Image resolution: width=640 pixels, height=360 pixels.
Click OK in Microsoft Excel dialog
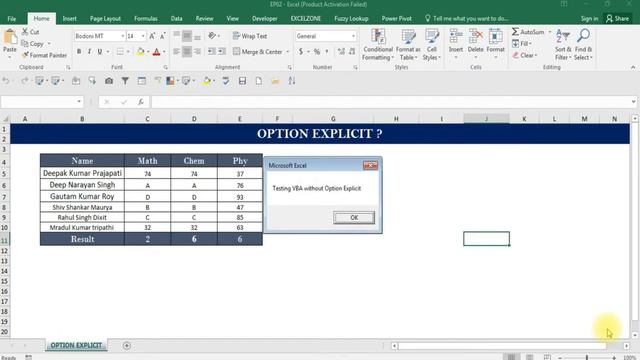tap(354, 218)
